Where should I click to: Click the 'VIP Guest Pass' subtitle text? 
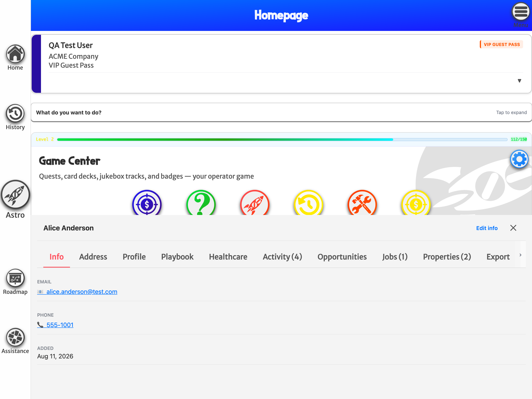coord(71,65)
